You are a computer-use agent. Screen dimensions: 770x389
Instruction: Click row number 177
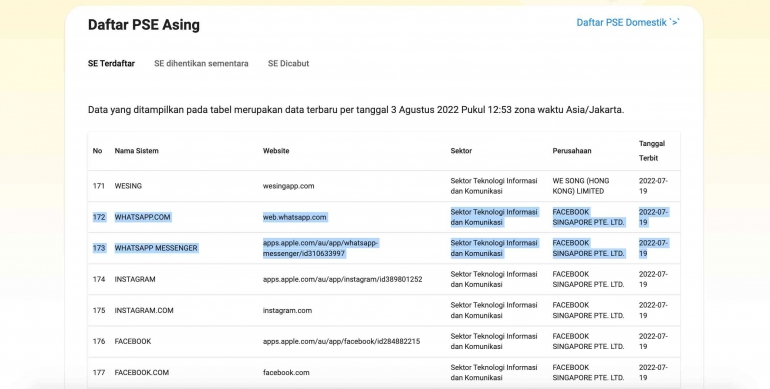tap(99, 373)
